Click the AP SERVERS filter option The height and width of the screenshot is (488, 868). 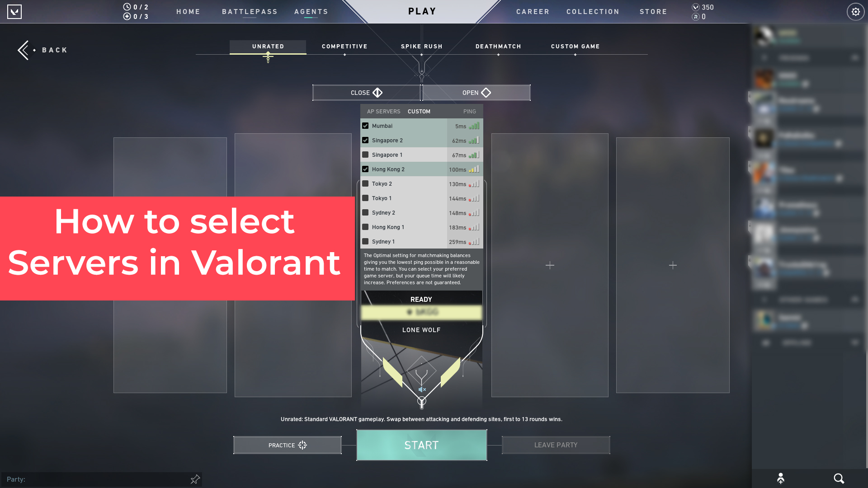point(383,112)
